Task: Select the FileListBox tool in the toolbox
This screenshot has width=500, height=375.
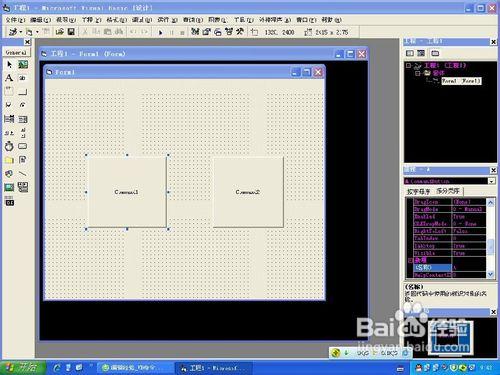Action: coord(23,160)
